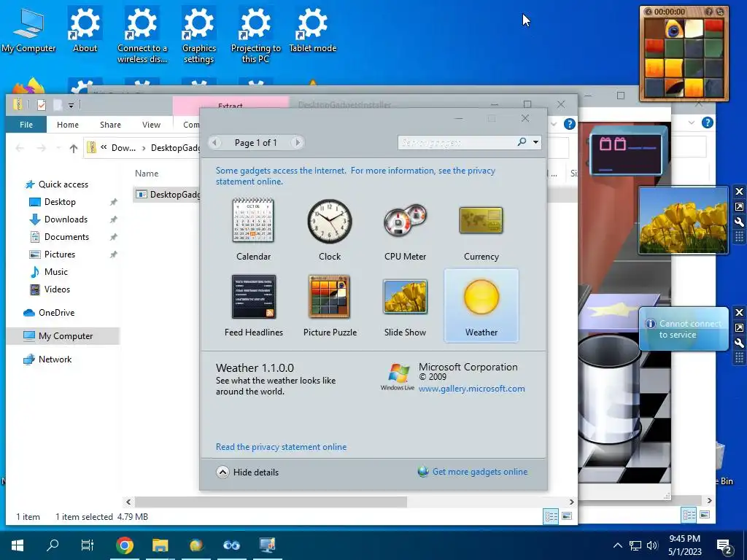The width and height of the screenshot is (747, 560).
Task: Select the Feed Headlines gadget
Action: [253, 306]
